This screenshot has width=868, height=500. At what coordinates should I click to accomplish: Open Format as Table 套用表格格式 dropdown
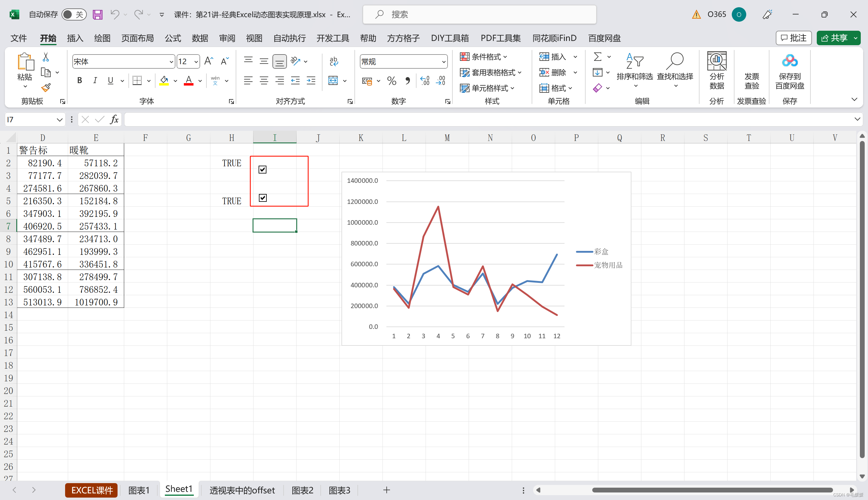click(x=491, y=73)
